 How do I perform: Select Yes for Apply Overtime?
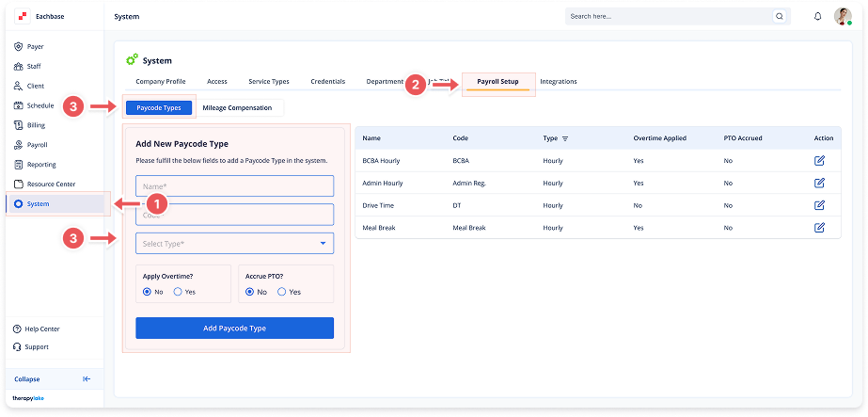pyautogui.click(x=178, y=292)
